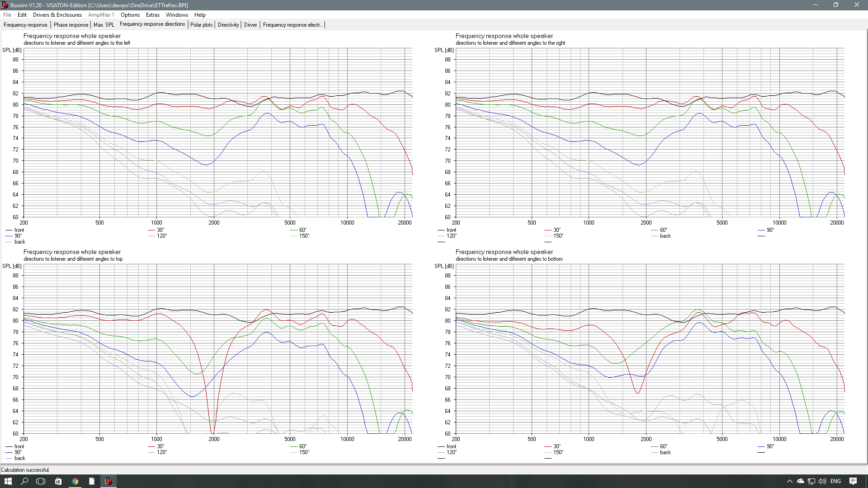The height and width of the screenshot is (488, 868).
Task: Select Frequency response directions tab
Action: [152, 24]
